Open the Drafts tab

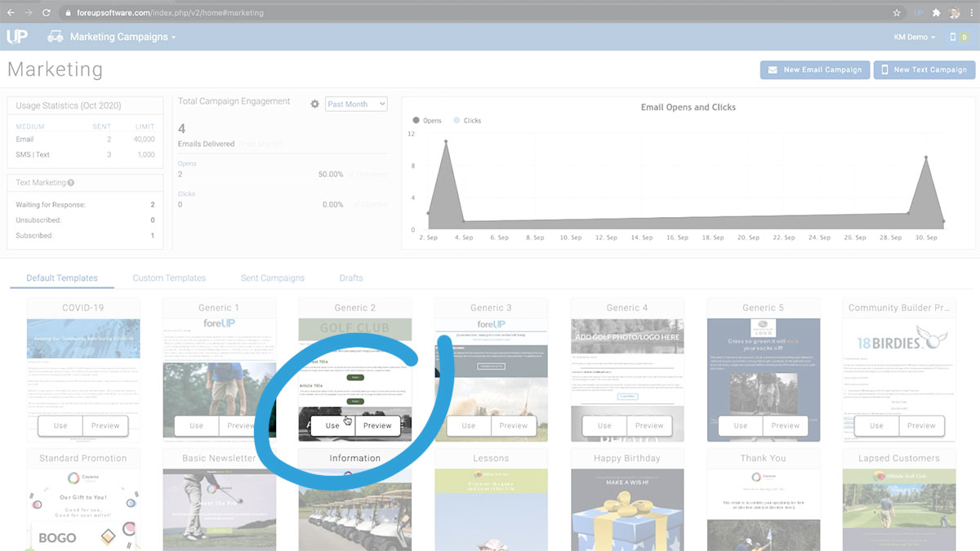pos(351,278)
